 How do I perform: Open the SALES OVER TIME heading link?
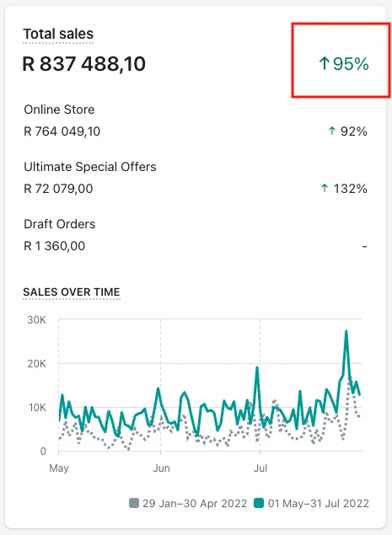point(72,292)
